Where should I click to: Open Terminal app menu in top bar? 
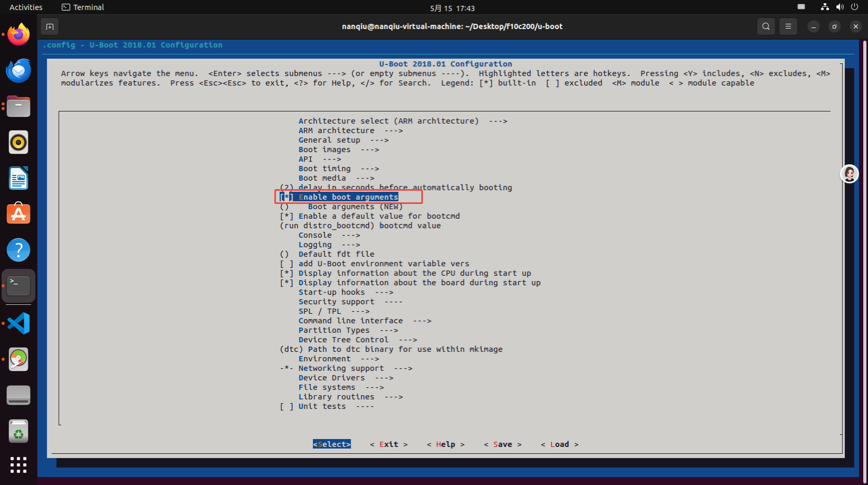pos(83,7)
